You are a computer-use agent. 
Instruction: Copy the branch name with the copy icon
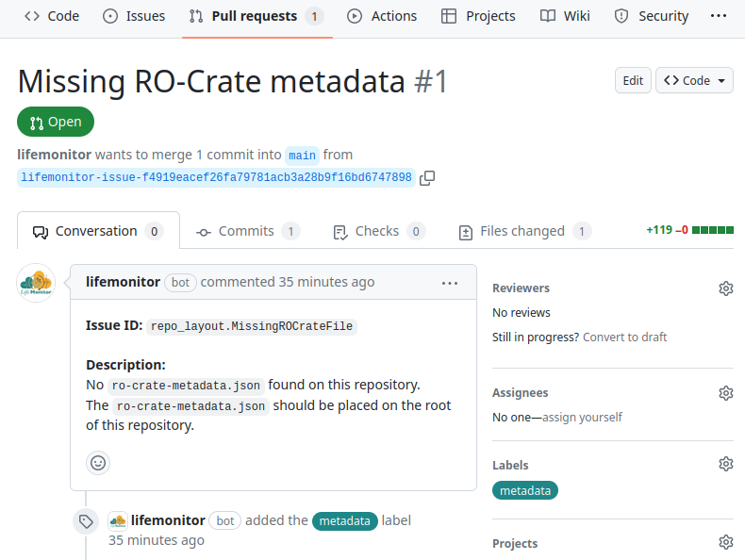[427, 177]
